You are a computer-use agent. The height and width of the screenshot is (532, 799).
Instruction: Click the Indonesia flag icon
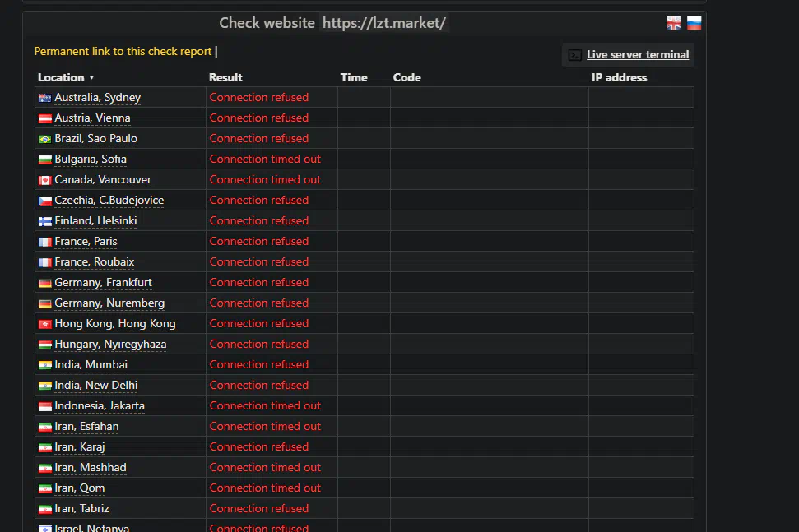[x=44, y=406]
